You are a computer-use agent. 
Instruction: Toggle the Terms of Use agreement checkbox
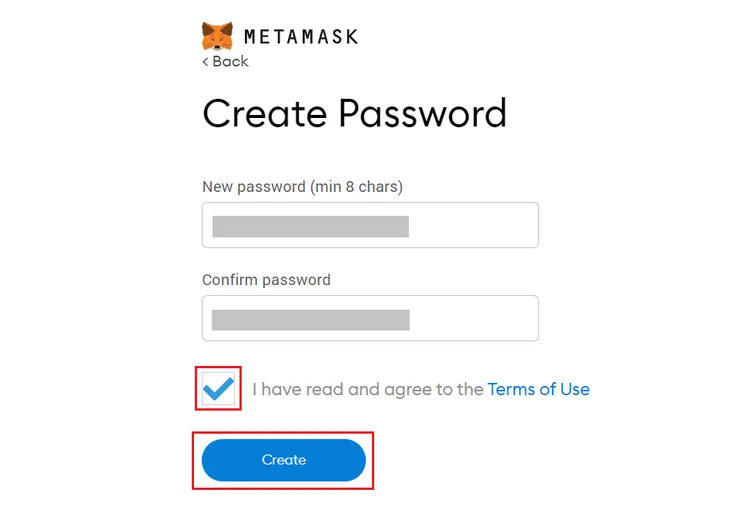point(219,388)
